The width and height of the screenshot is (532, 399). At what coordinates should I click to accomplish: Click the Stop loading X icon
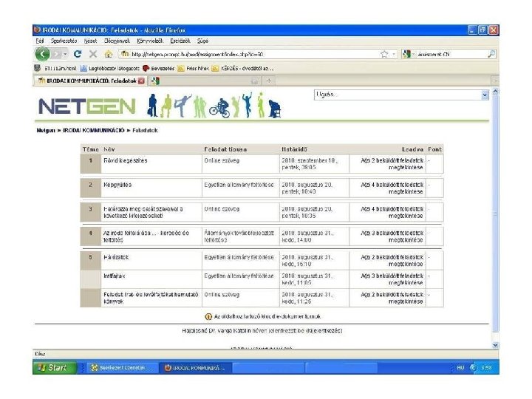[x=93, y=54]
